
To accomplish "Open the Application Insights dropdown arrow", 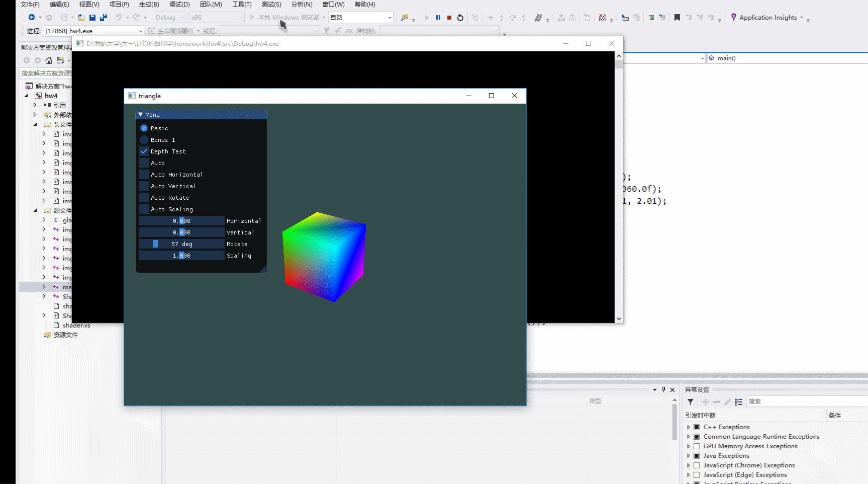I will point(801,18).
